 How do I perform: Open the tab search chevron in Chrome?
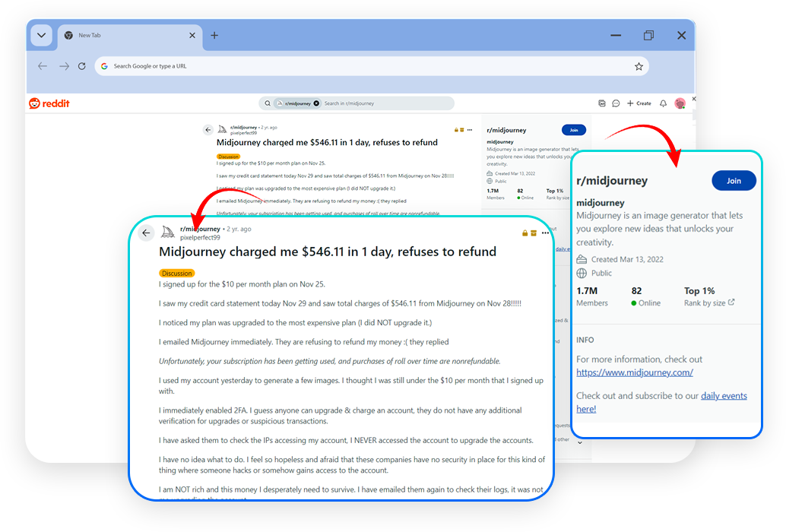[42, 36]
